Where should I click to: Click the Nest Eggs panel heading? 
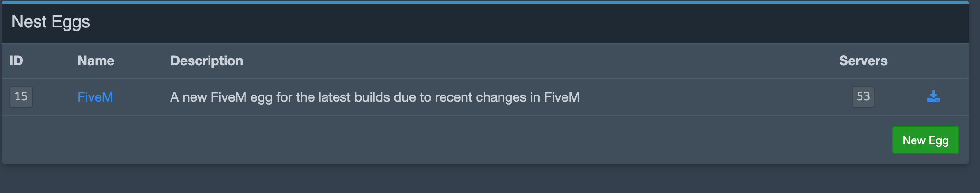pyautogui.click(x=50, y=22)
